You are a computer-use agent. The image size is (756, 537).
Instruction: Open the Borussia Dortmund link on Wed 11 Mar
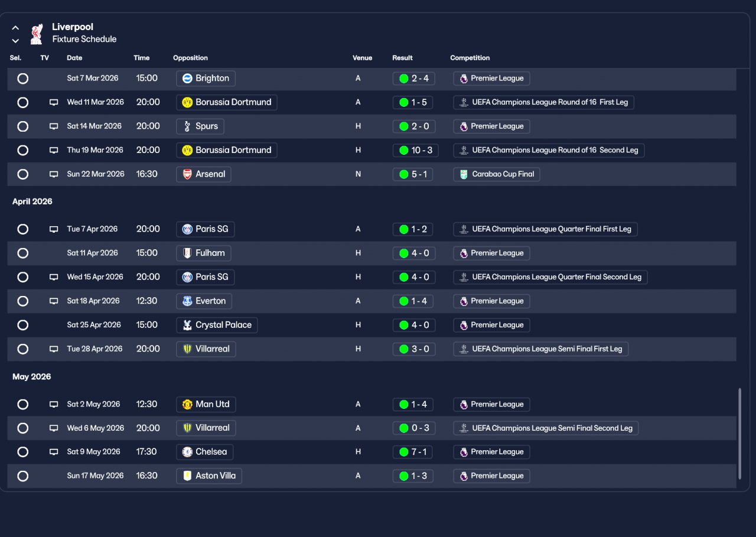click(227, 102)
